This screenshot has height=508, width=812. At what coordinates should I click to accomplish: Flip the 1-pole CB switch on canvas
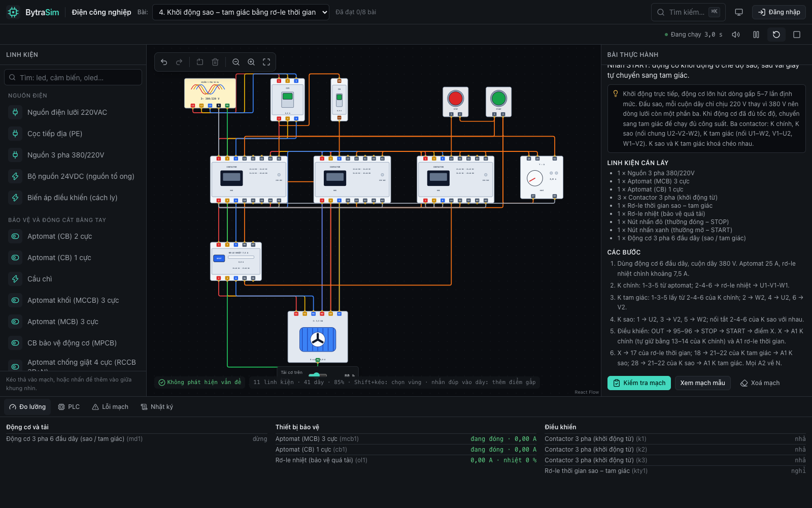340,99
